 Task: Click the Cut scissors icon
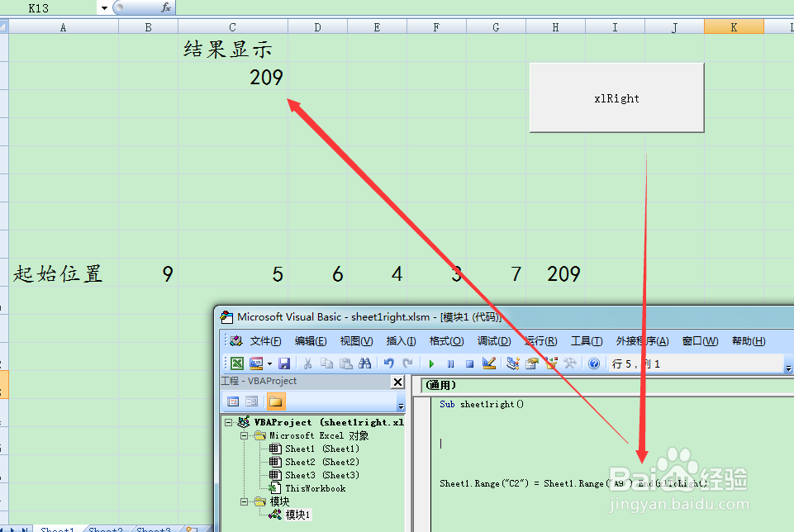[x=307, y=363]
